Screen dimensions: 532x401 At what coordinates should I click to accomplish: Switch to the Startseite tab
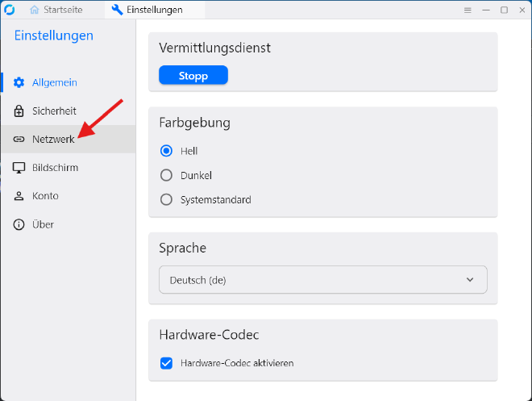[x=63, y=10]
